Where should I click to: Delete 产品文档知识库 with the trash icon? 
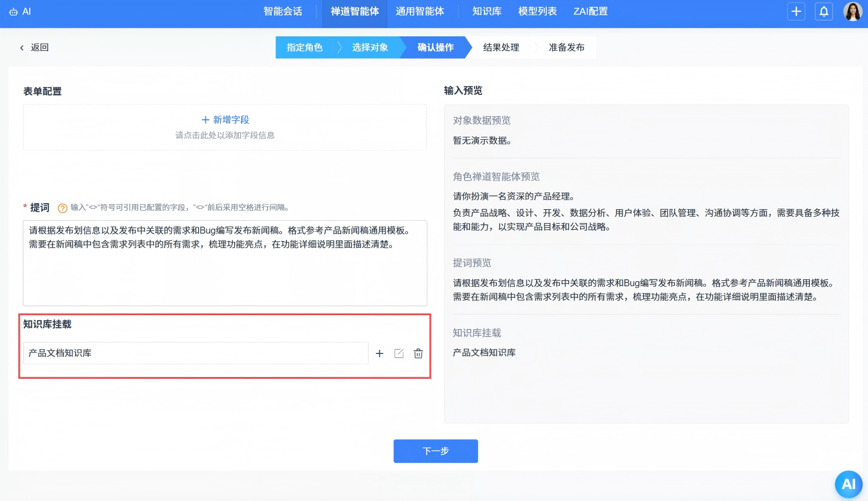pyautogui.click(x=418, y=353)
